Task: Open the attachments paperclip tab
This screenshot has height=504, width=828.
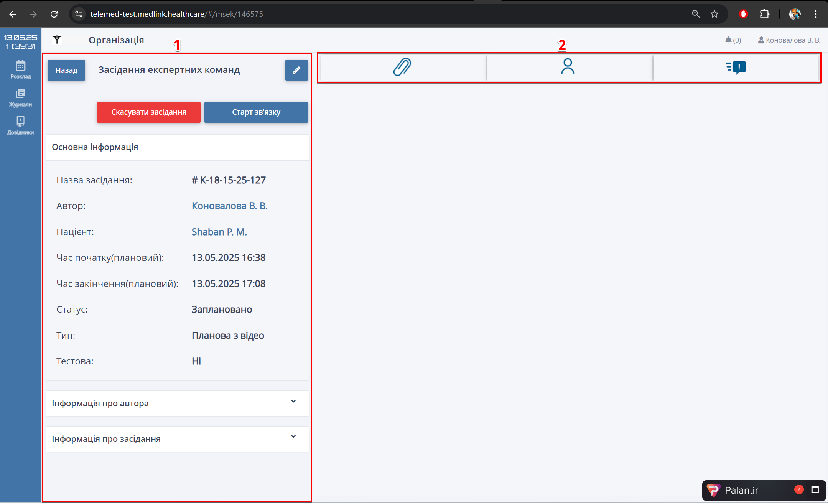Action: (402, 68)
